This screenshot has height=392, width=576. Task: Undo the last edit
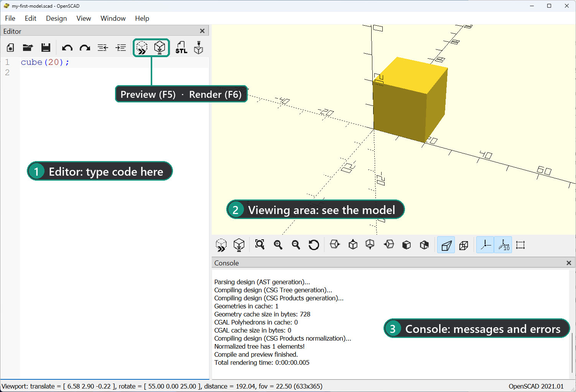pos(67,48)
